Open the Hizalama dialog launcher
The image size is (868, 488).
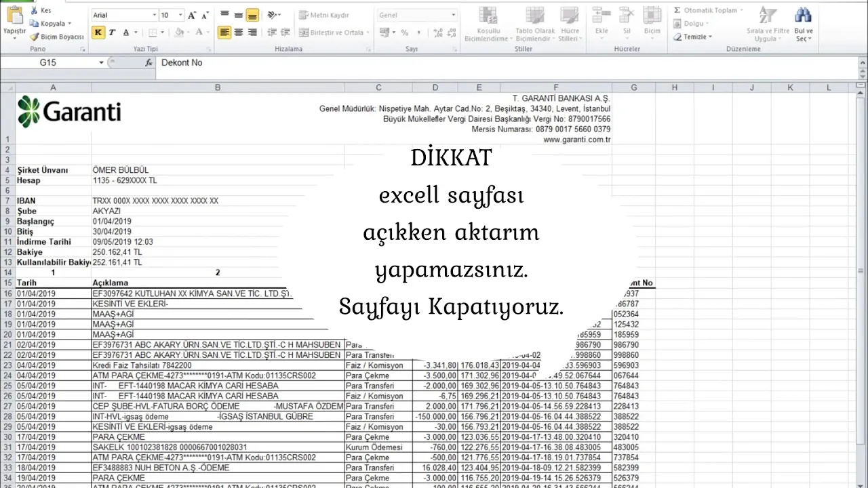coord(368,49)
